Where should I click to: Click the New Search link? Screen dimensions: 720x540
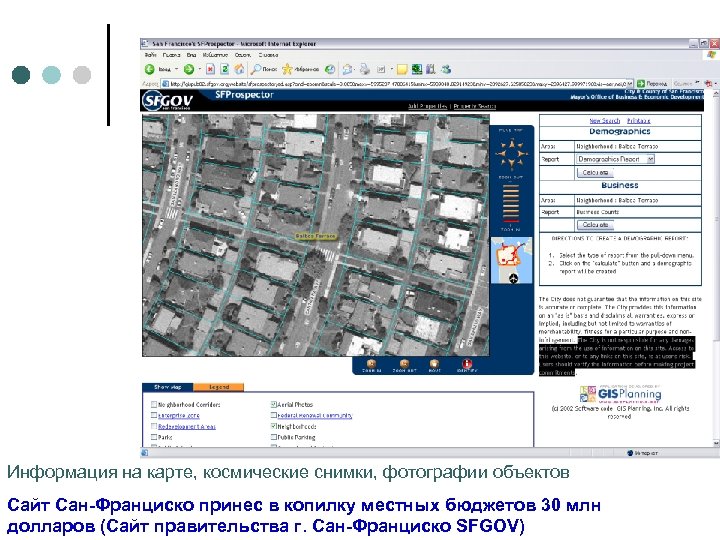tap(605, 120)
